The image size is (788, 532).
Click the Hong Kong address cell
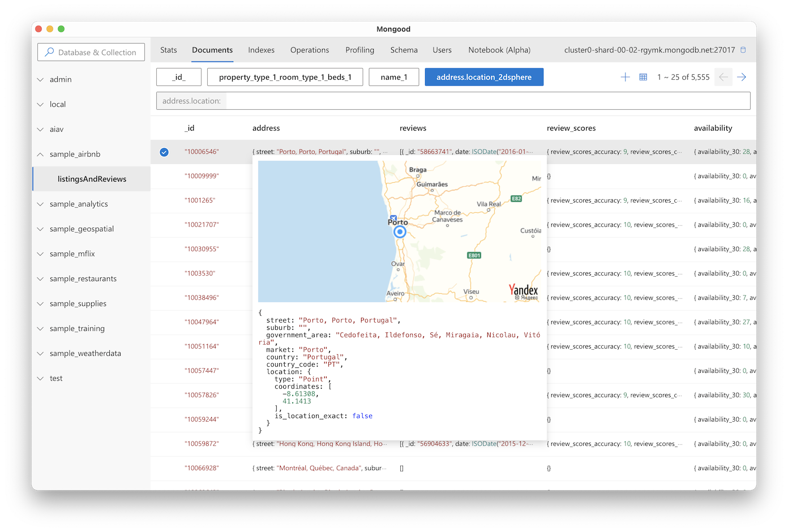[x=320, y=444]
